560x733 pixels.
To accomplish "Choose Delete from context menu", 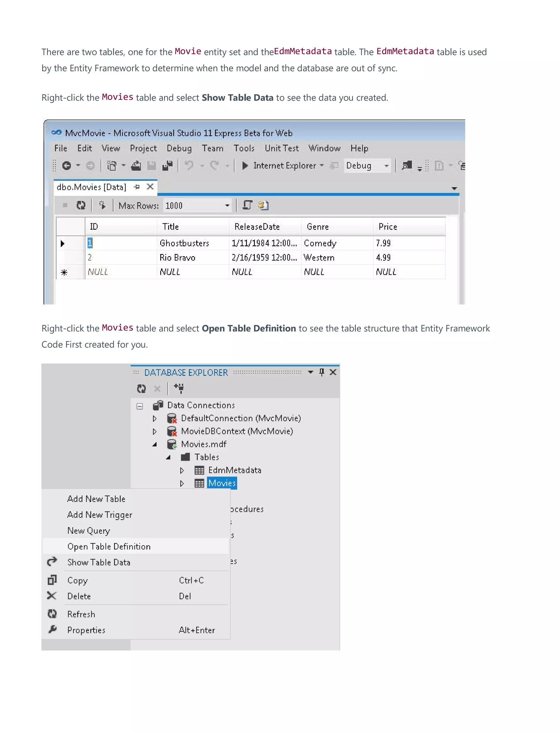I will (136, 596).
